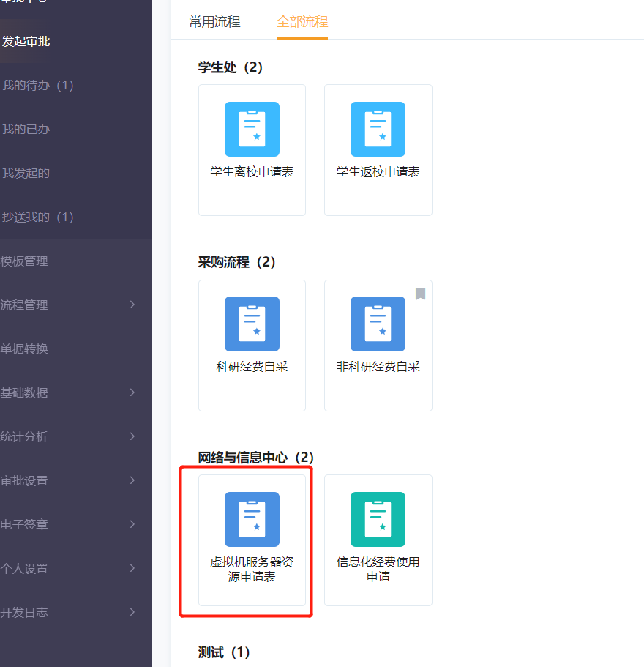This screenshot has width=644, height=667.
Task: Expand the 电子签章 sidebar menu
Action: pos(132,524)
